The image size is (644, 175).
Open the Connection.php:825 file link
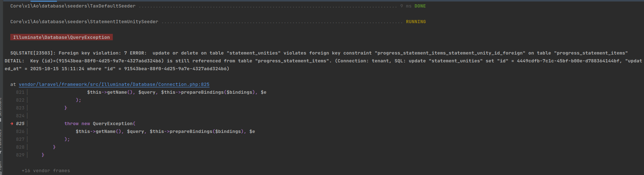(114, 84)
